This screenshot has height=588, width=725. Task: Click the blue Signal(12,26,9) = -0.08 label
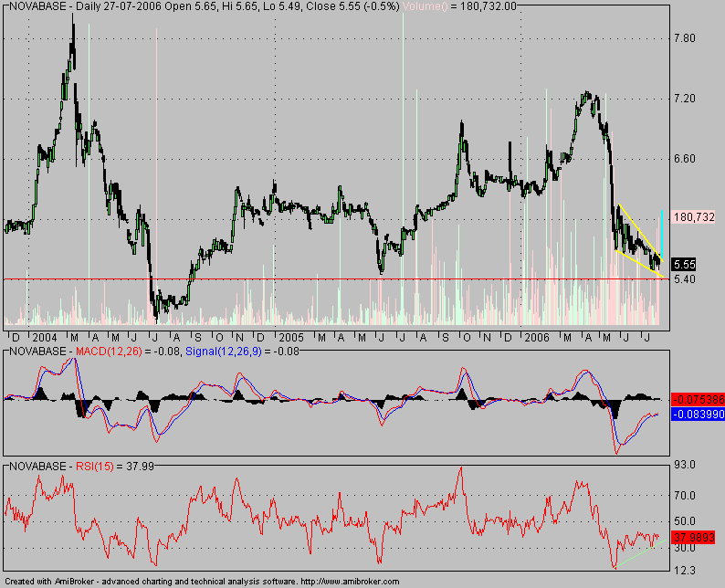(242, 352)
